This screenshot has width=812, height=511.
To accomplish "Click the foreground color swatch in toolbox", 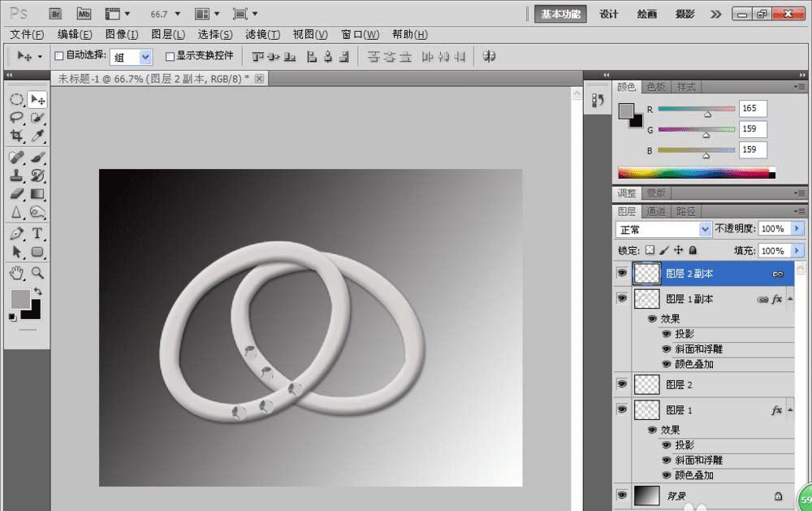I will (x=20, y=298).
